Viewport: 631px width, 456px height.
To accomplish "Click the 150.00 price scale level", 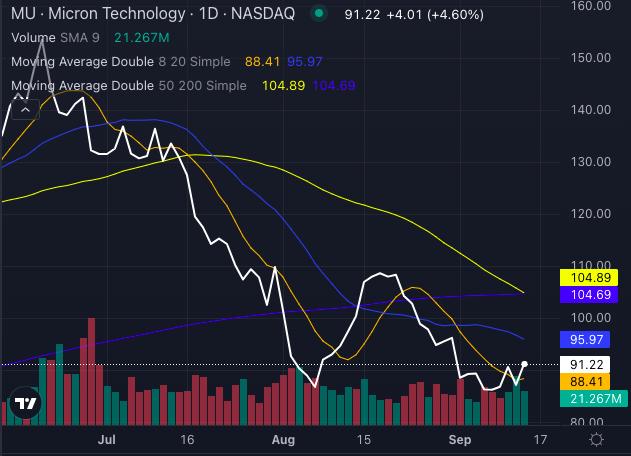I will 590,58.
